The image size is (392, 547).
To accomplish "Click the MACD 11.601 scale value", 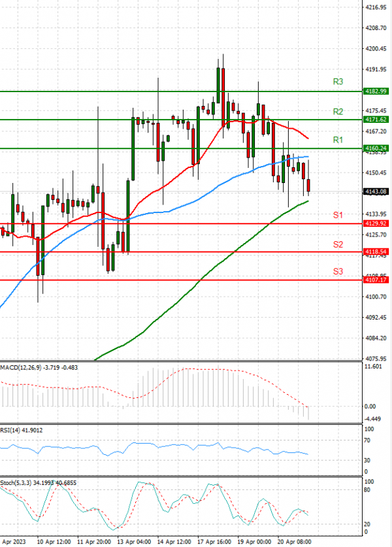I will (373, 366).
